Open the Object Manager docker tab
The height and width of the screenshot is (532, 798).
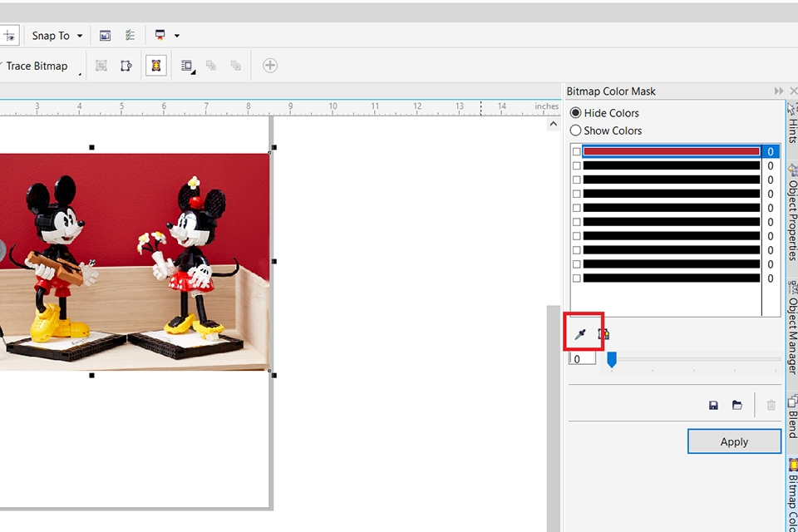[792, 332]
